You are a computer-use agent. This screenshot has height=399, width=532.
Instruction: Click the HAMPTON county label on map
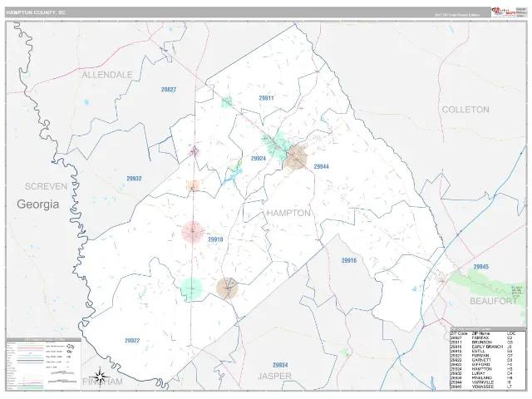pyautogui.click(x=288, y=213)
